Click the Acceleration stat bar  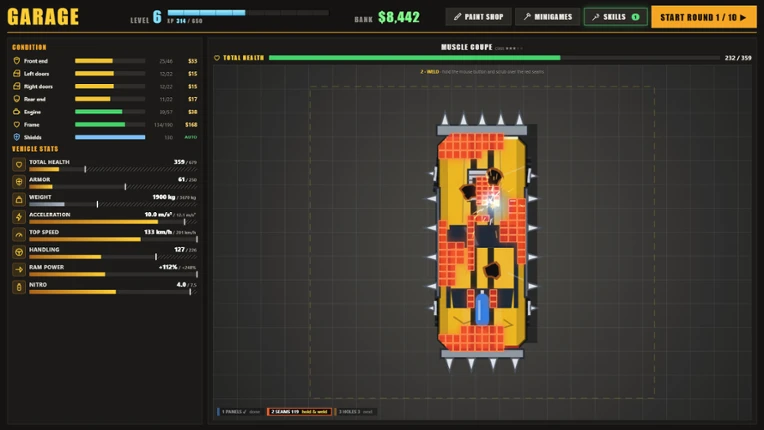[x=113, y=222]
